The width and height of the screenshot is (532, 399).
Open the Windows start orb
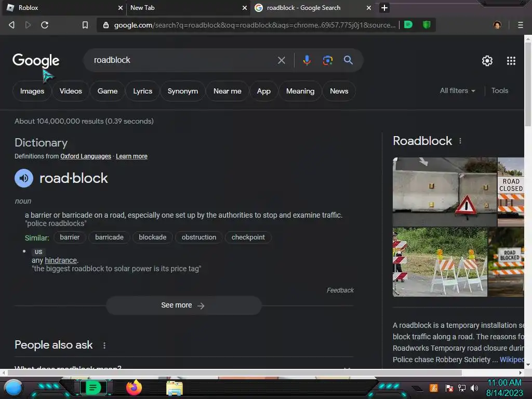[x=13, y=388]
